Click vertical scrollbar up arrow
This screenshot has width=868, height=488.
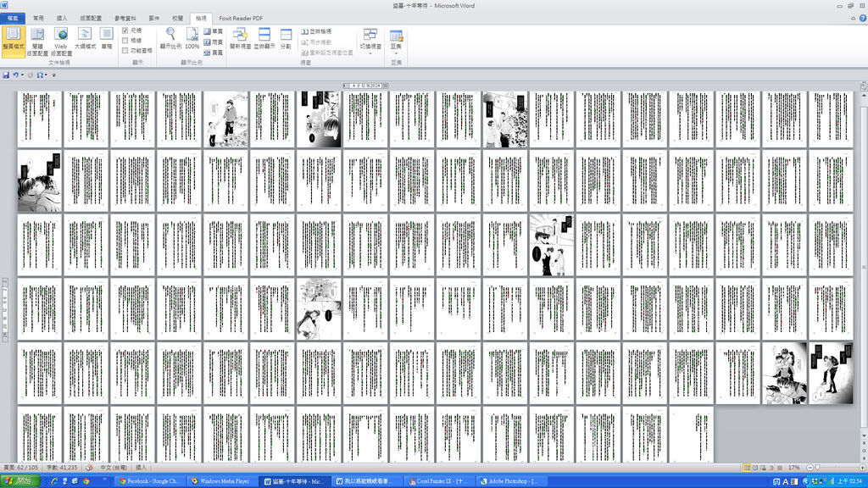(864, 97)
